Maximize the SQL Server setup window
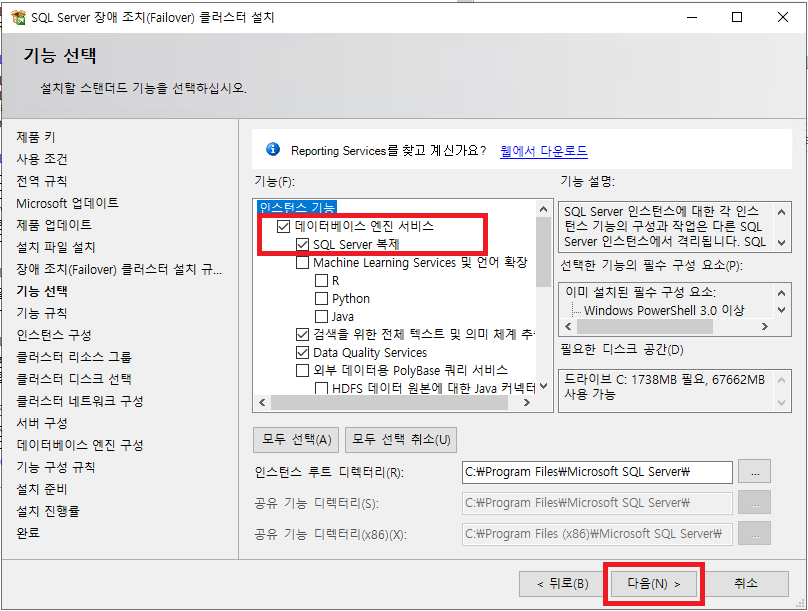 tap(737, 18)
